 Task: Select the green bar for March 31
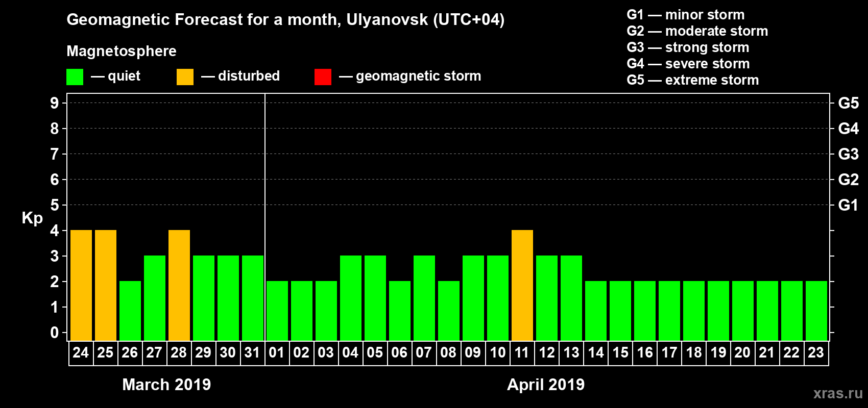click(253, 298)
